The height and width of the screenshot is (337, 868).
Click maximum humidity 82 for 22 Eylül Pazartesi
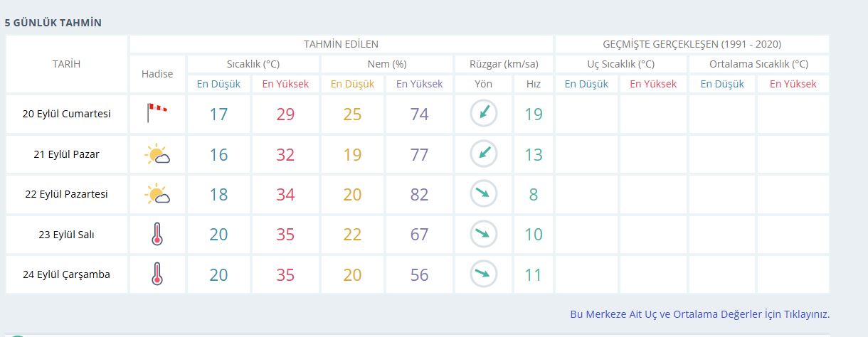(419, 194)
